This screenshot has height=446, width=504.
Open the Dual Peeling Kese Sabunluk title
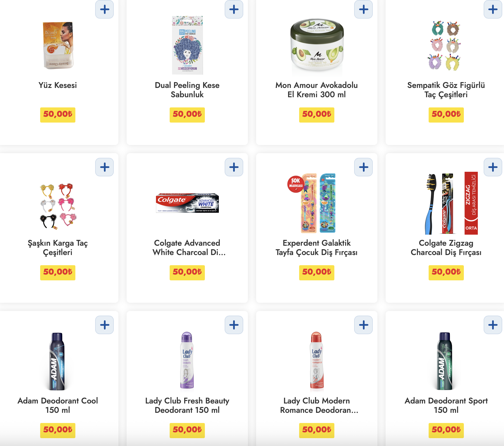click(x=187, y=90)
